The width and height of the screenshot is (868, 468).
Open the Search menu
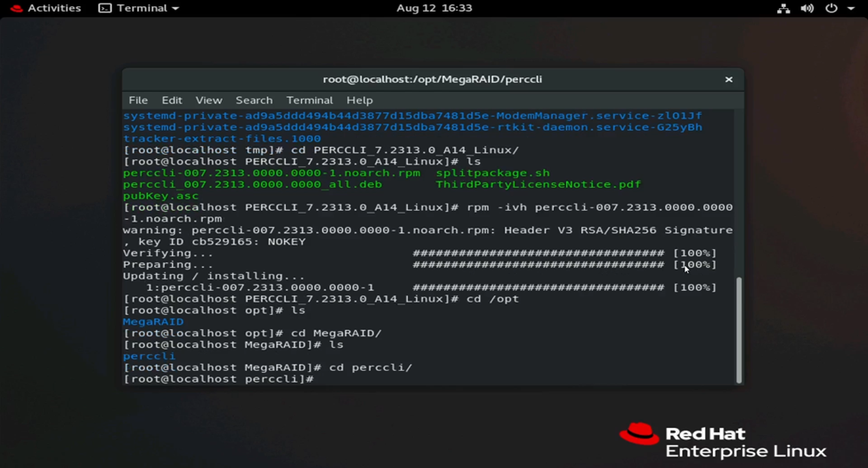[x=254, y=101]
